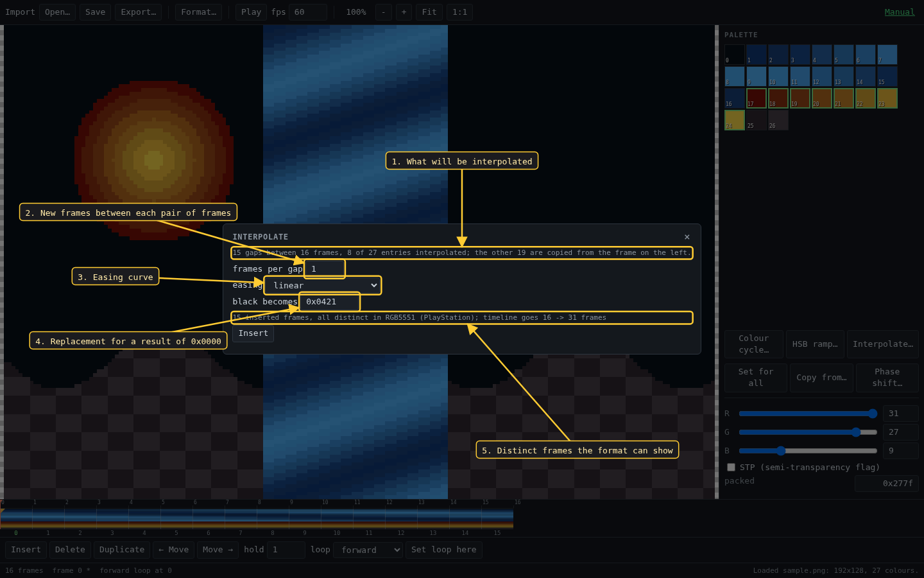This screenshot has height=578, width=924.
Task: Click the Colour cycle… button
Action: point(754,344)
